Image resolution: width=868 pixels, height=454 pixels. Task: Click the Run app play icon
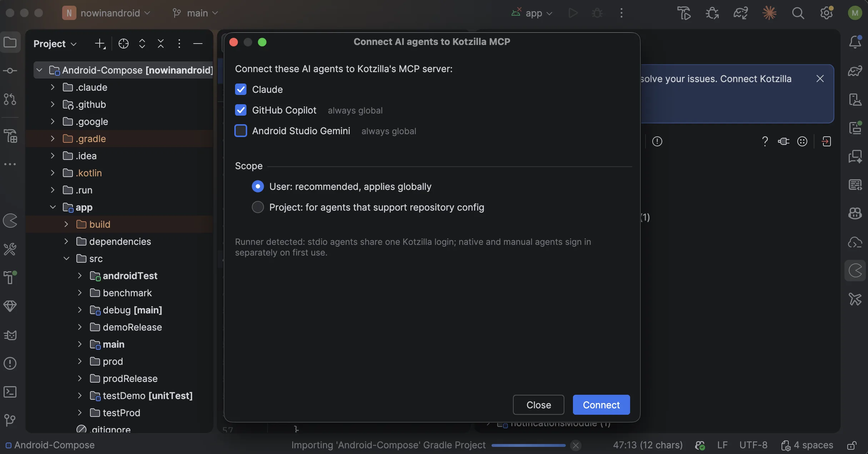(x=573, y=13)
